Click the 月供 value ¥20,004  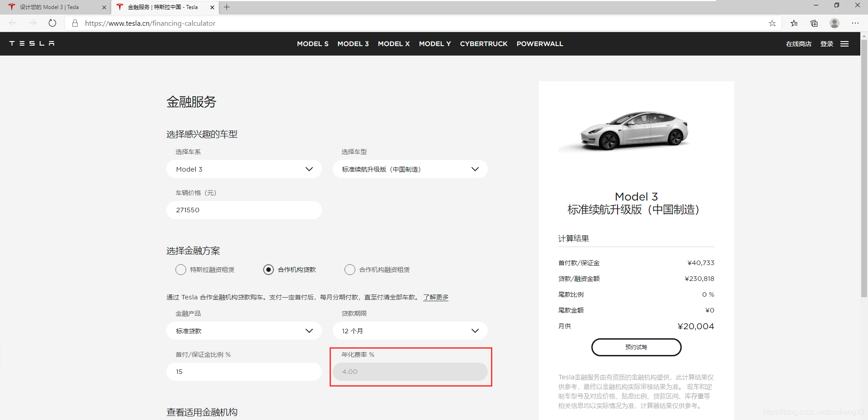[696, 326]
